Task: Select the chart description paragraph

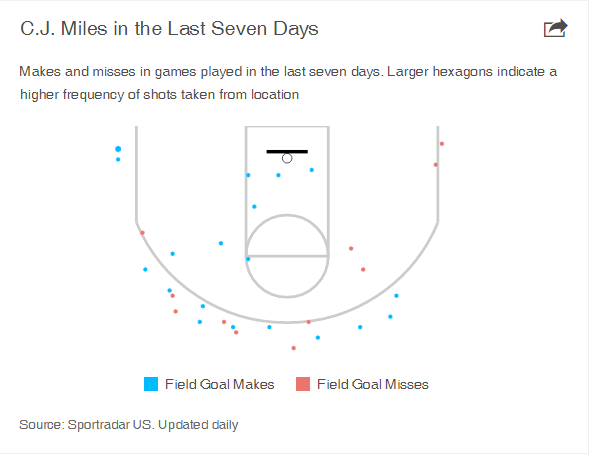Action: pyautogui.click(x=288, y=83)
